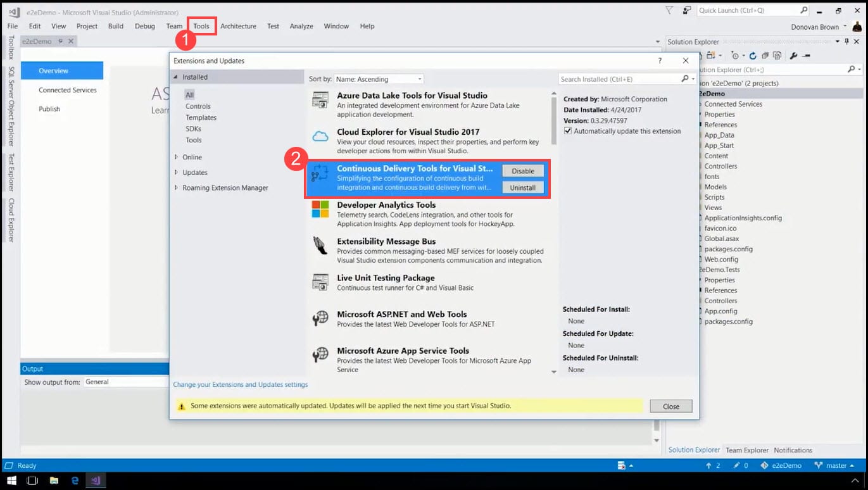The height and width of the screenshot is (490, 868).
Task: Open File Explorer from the taskbar
Action: [x=54, y=481]
